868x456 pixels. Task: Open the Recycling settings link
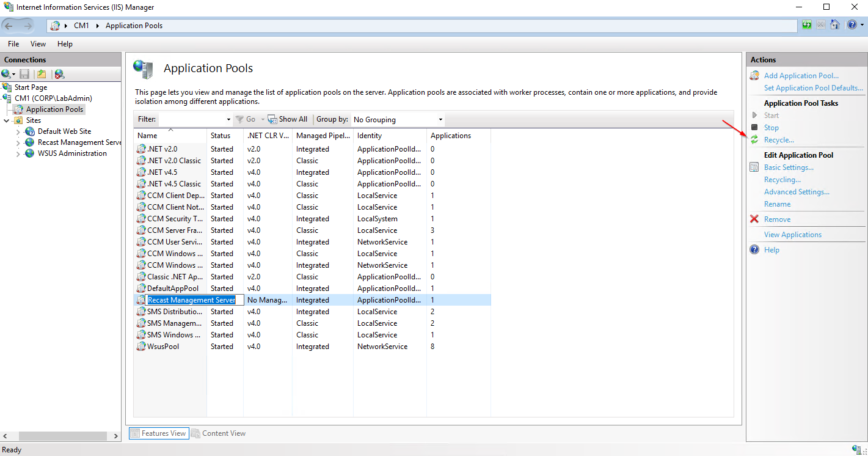click(x=782, y=180)
